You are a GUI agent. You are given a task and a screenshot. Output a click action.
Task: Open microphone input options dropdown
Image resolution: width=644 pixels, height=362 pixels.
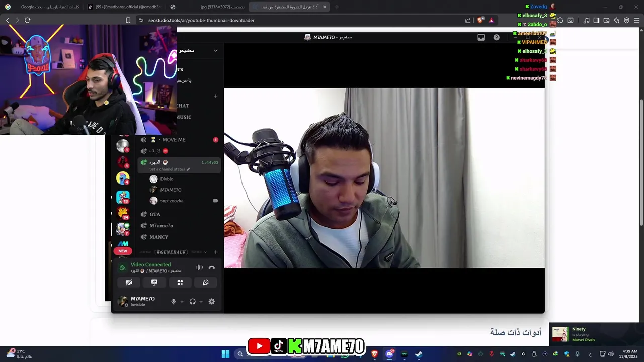coord(182,302)
